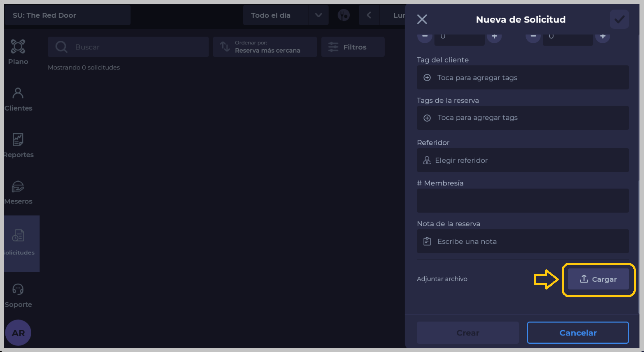
Task: Open Soporte from the sidebar
Action: (x=18, y=295)
